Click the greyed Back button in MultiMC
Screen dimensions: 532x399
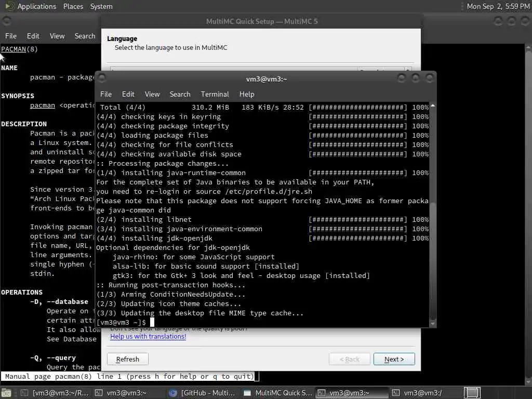tap(350, 359)
